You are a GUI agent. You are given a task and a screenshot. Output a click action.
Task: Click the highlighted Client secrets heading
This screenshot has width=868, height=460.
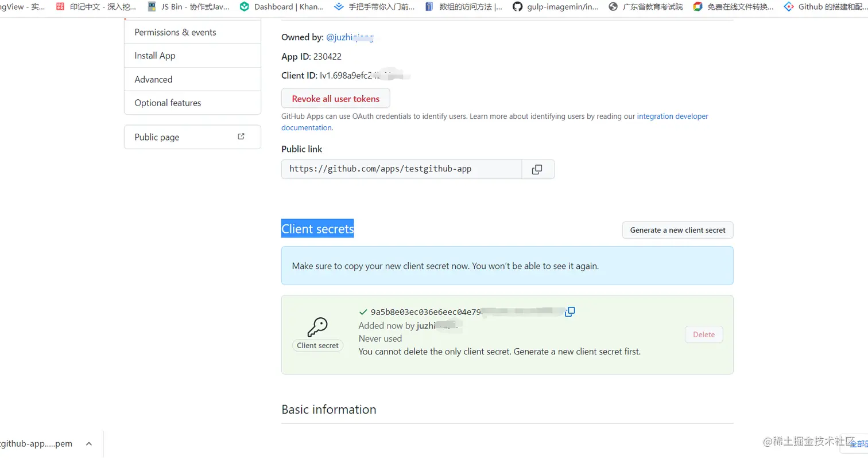click(317, 229)
